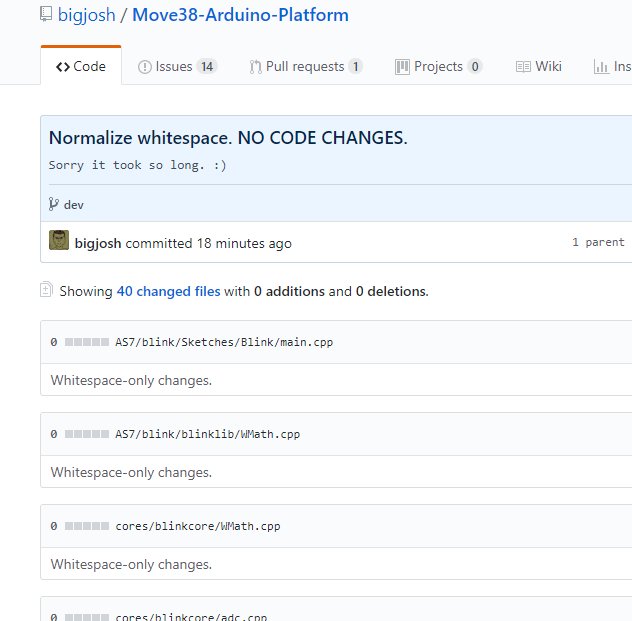The image size is (632, 621).
Task: Click the repository book icon beside bigjosh
Action: (45, 15)
